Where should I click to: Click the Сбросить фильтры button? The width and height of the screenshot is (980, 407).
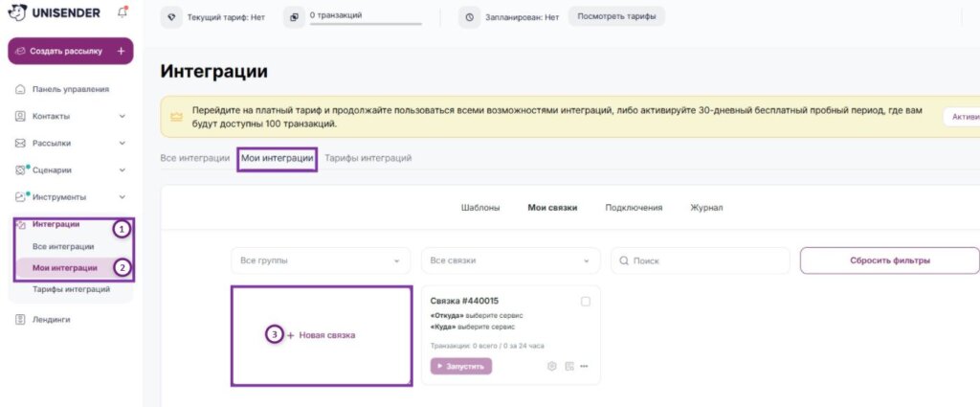pos(890,260)
